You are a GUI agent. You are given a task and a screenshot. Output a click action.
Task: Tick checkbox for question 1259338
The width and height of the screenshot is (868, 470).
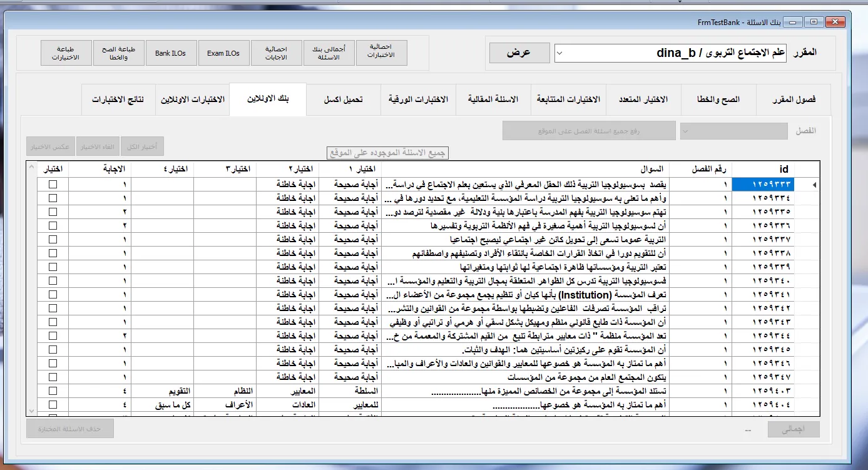tap(53, 253)
